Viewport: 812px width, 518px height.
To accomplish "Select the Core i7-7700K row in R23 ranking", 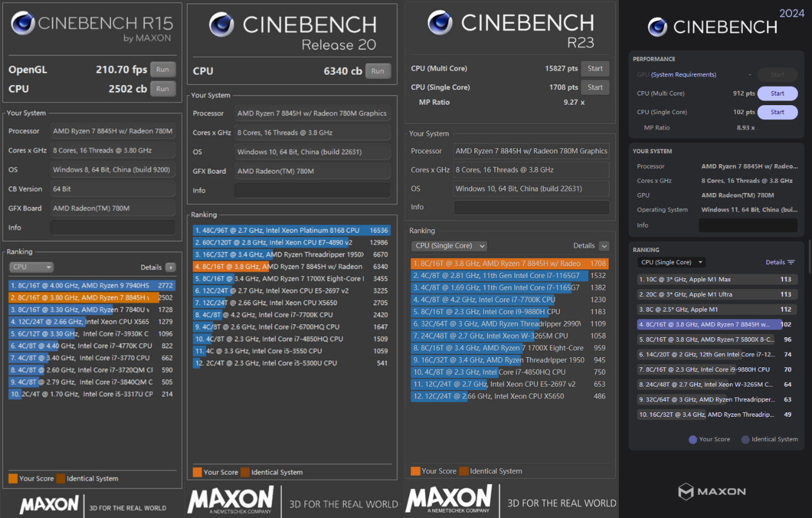I will click(x=510, y=299).
